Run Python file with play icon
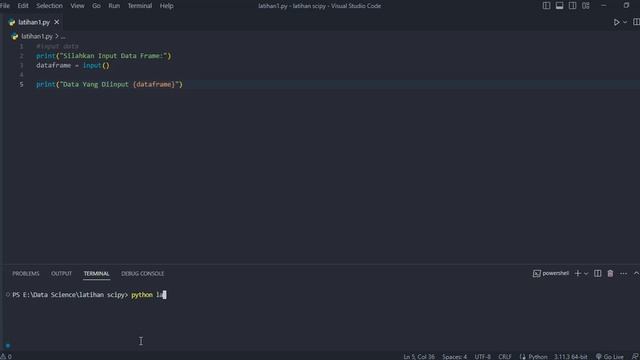 point(616,22)
